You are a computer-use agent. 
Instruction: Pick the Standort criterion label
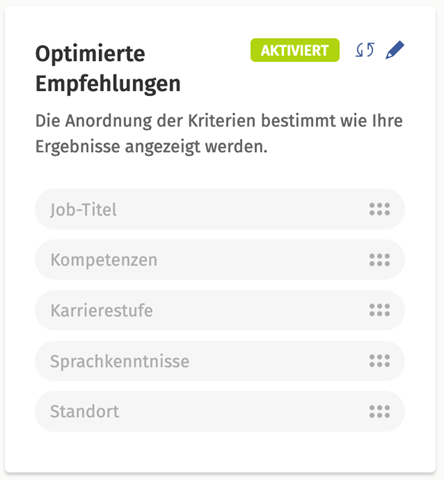85,412
